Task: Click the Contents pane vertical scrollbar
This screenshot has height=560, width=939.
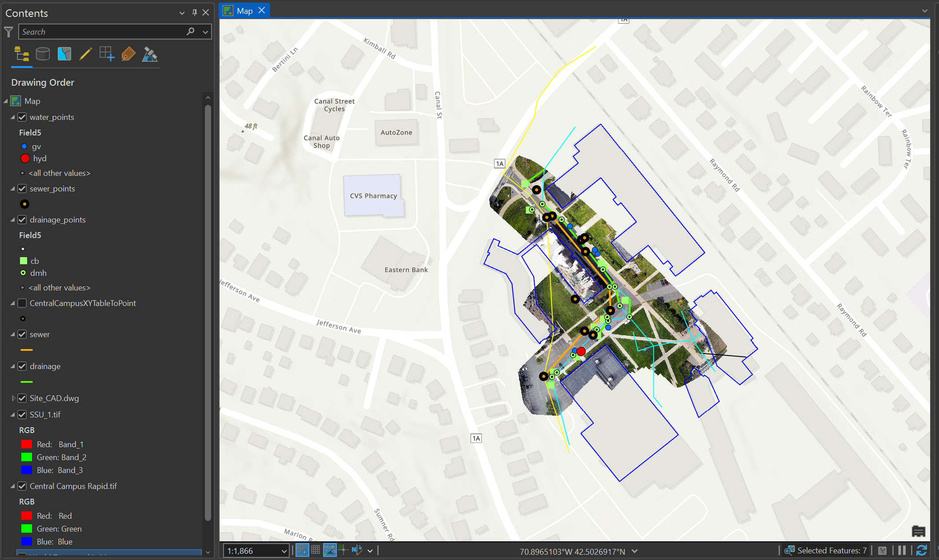Action: pos(208,312)
